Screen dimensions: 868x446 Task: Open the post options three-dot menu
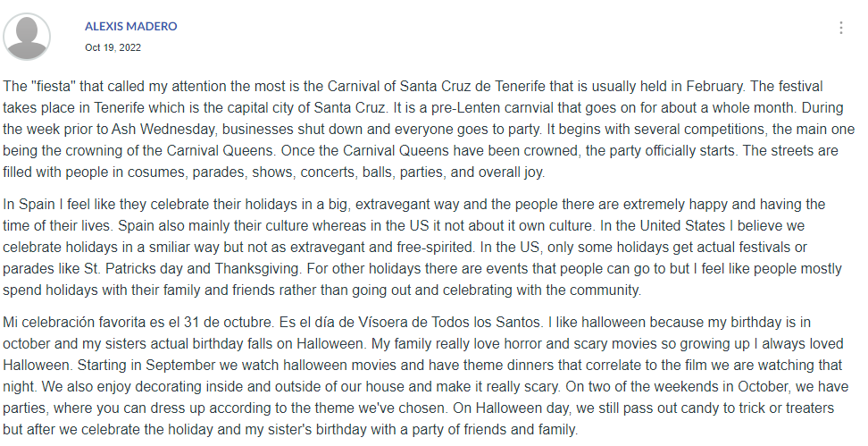coord(840,28)
